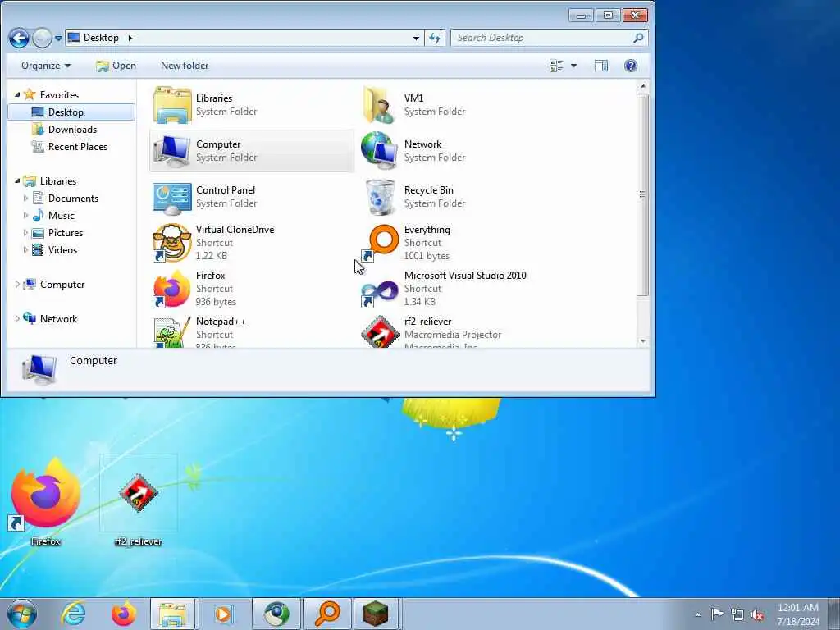The image size is (840, 630).
Task: Open Downloads in the navigation pane
Action: click(x=72, y=129)
